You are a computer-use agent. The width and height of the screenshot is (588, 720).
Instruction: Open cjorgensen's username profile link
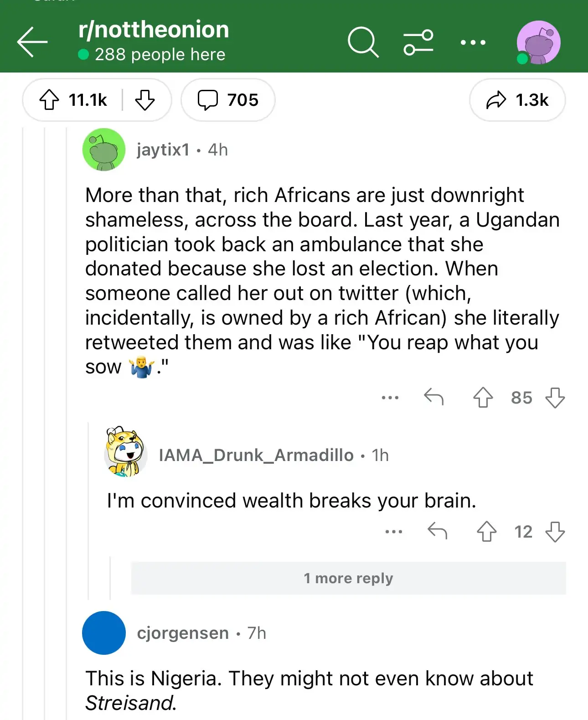pyautogui.click(x=183, y=633)
